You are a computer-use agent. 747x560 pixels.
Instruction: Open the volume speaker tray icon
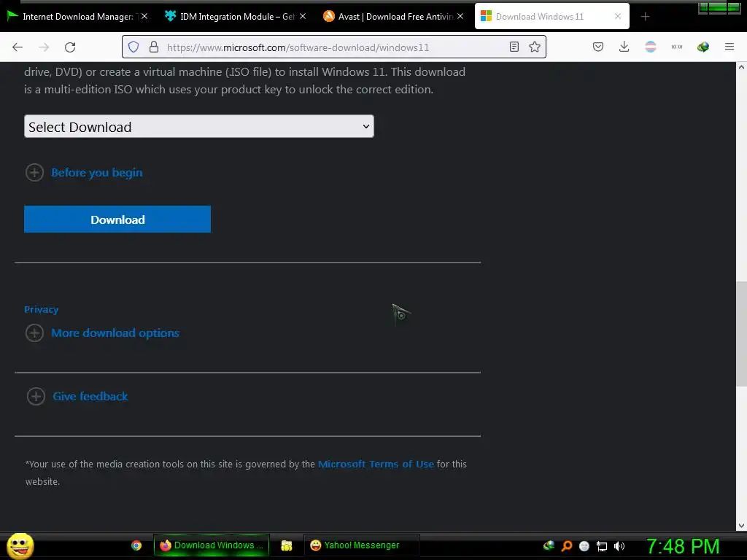(619, 546)
